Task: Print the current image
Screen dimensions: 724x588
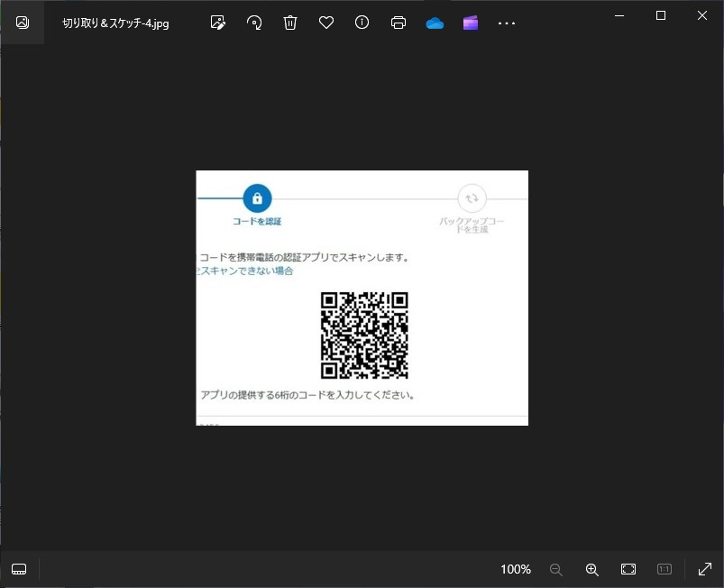Action: pyautogui.click(x=399, y=23)
